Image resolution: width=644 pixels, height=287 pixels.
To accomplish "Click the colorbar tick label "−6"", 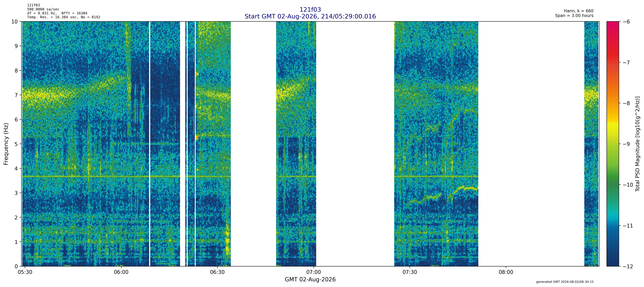I will [x=626, y=22].
